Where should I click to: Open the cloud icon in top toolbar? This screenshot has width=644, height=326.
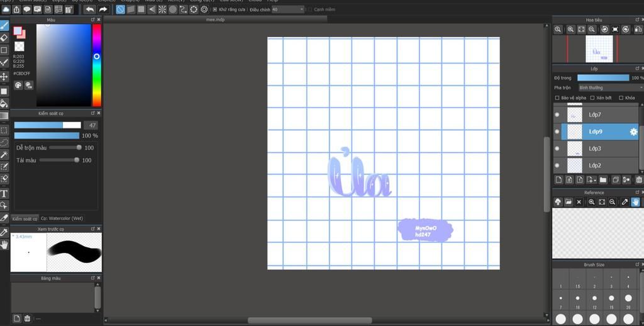pyautogui.click(x=6, y=9)
